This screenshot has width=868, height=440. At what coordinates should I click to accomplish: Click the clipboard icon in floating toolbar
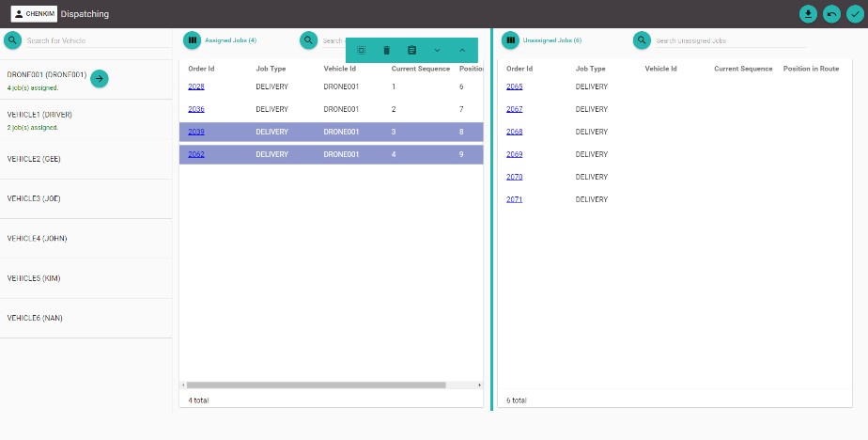[x=411, y=51]
